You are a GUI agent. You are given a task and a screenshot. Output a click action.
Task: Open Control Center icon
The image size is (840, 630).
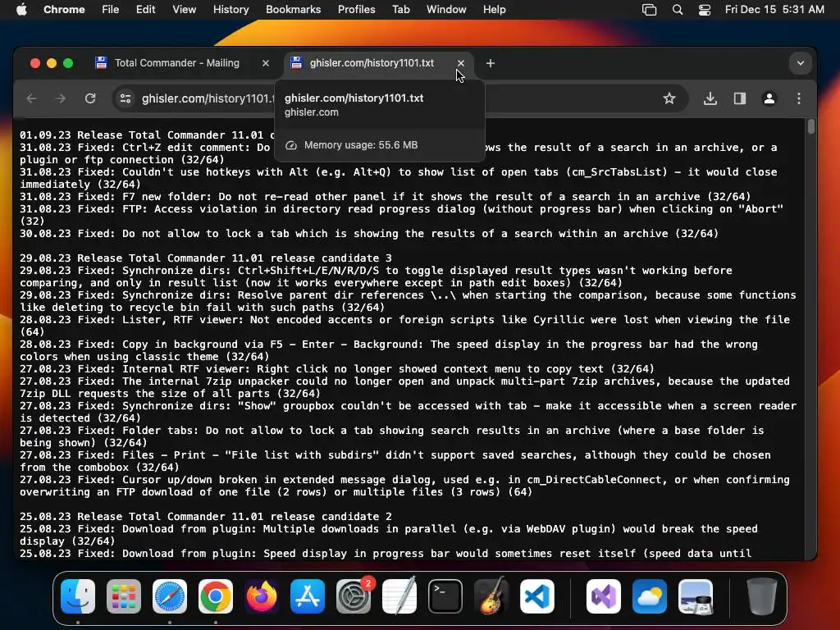click(x=705, y=10)
